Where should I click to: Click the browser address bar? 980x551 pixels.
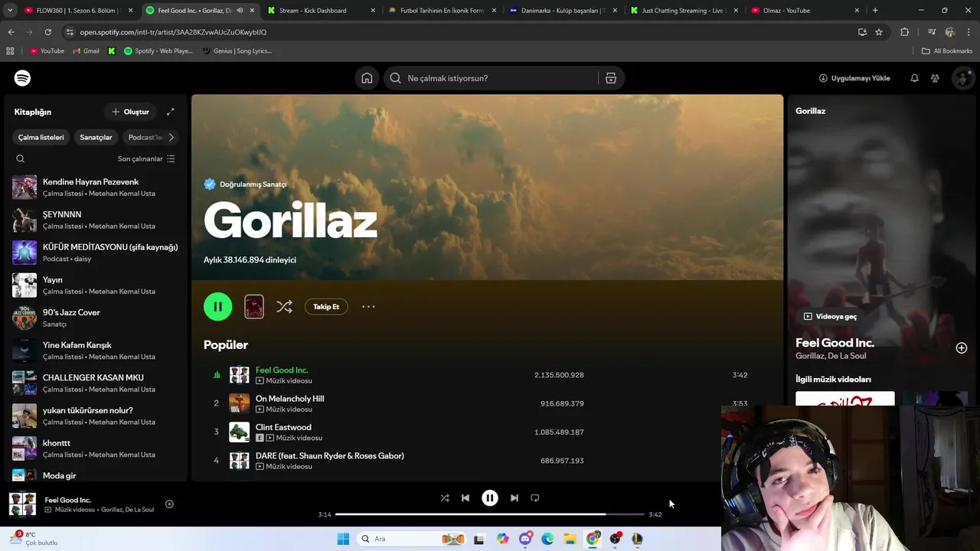[459, 32]
